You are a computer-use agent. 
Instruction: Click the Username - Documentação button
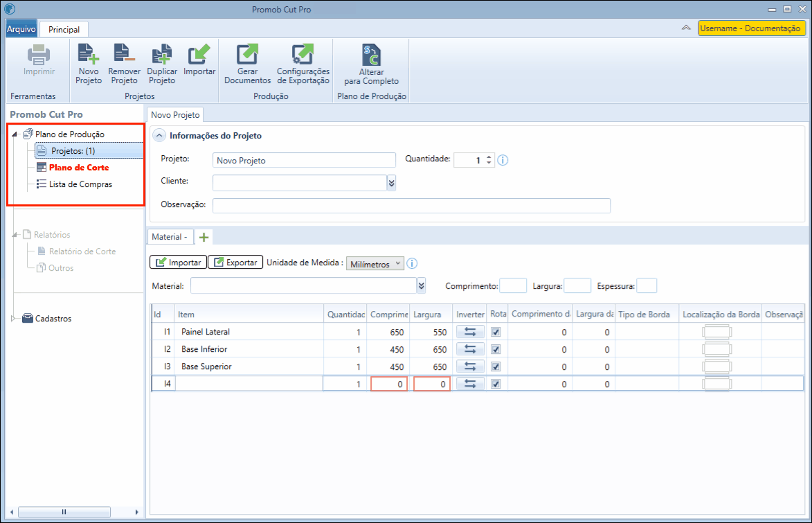tap(751, 28)
